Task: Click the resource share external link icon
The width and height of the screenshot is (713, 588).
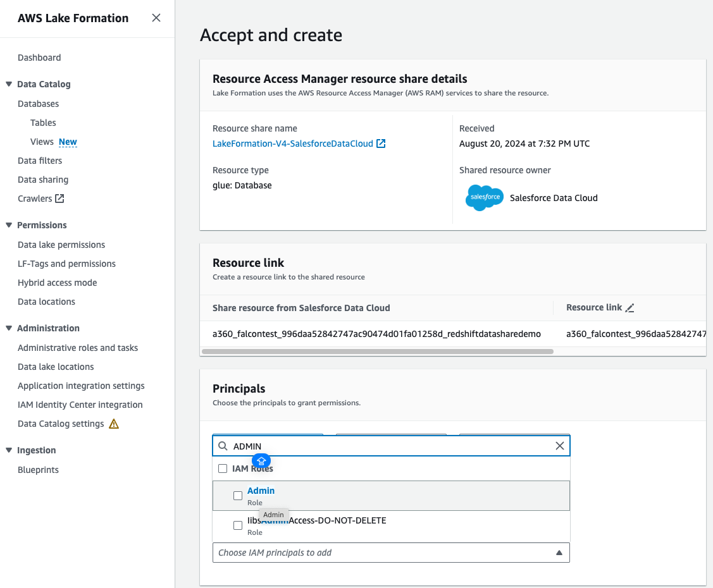Action: pos(381,144)
